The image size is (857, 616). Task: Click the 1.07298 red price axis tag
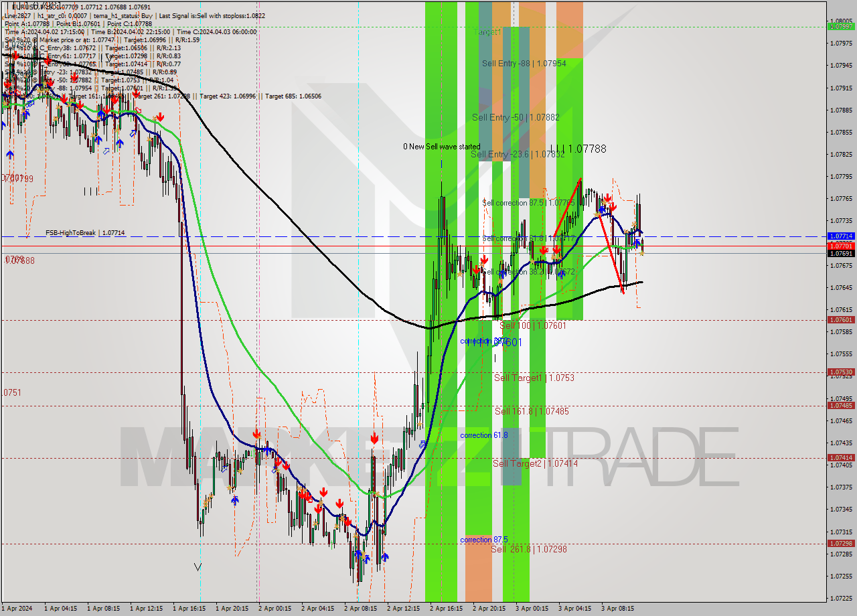pyautogui.click(x=841, y=544)
